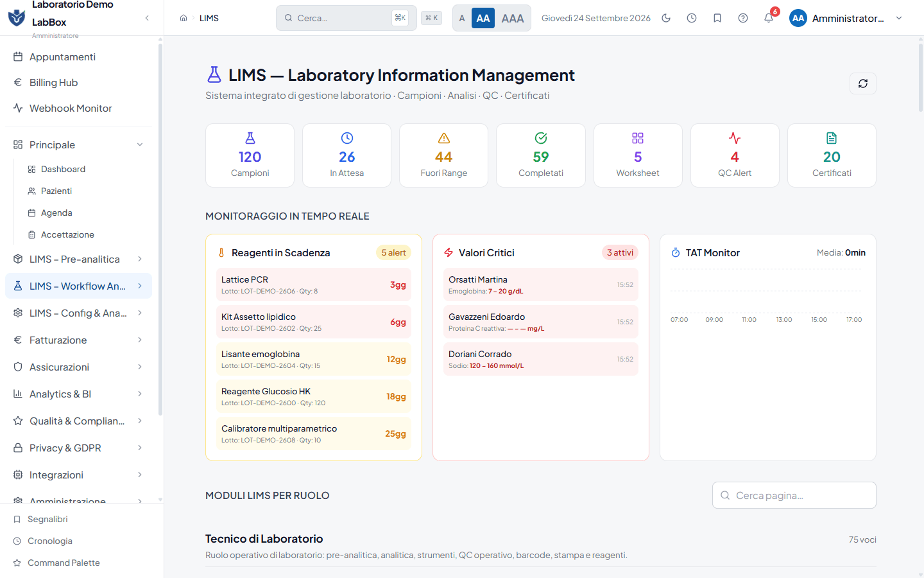924x578 pixels.
Task: Click the Kit Assetto lipidico row
Action: pos(314,322)
